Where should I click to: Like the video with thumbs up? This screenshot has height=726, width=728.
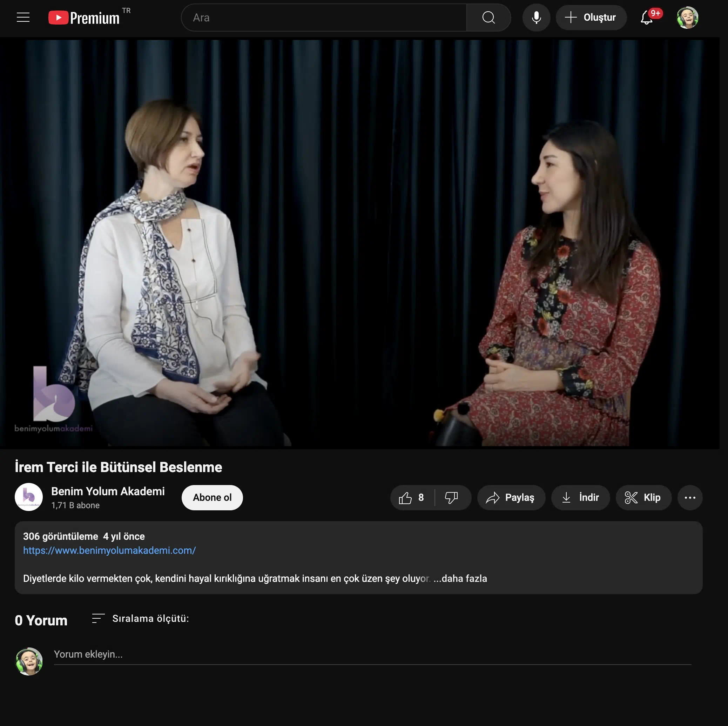[x=412, y=497]
